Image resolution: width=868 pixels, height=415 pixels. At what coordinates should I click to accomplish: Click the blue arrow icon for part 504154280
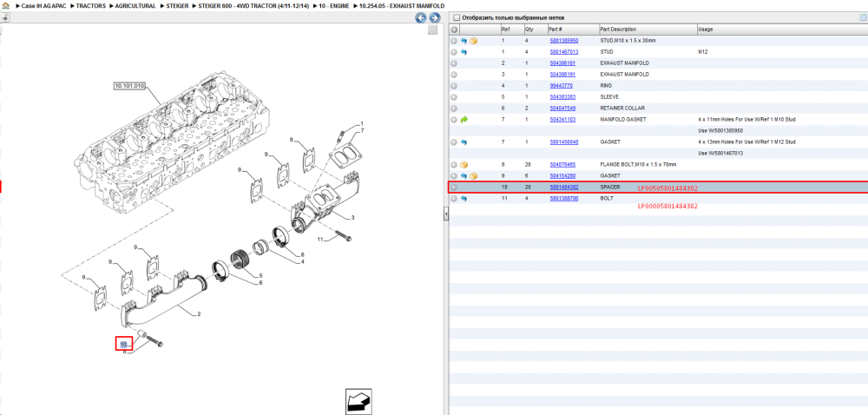[x=464, y=176]
